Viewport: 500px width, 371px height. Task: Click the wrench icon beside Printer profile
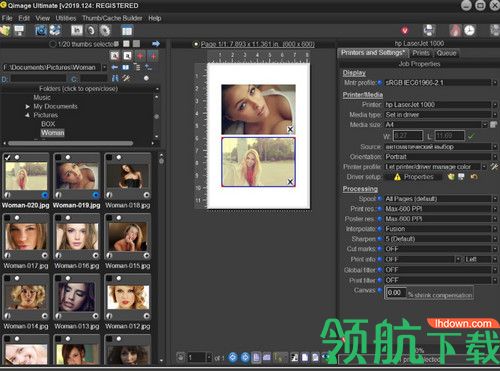[494, 166]
